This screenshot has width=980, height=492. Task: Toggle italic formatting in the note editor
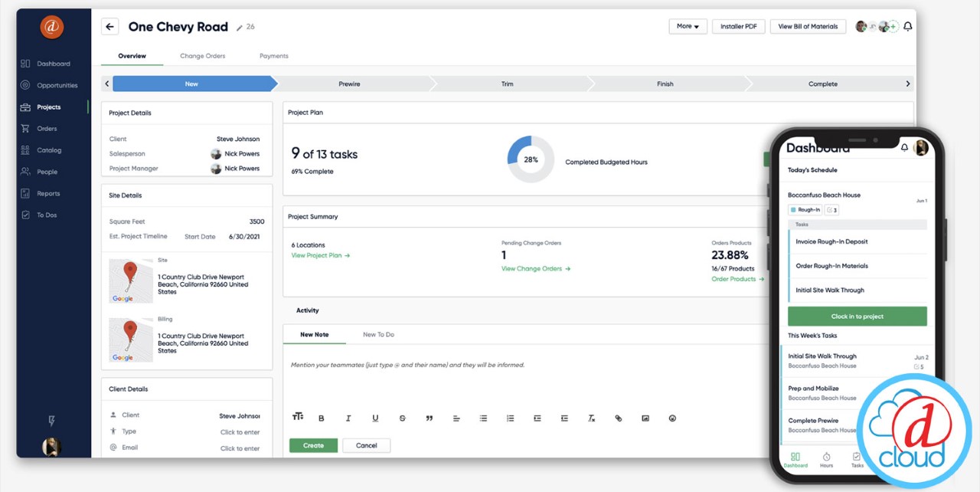pyautogui.click(x=348, y=418)
